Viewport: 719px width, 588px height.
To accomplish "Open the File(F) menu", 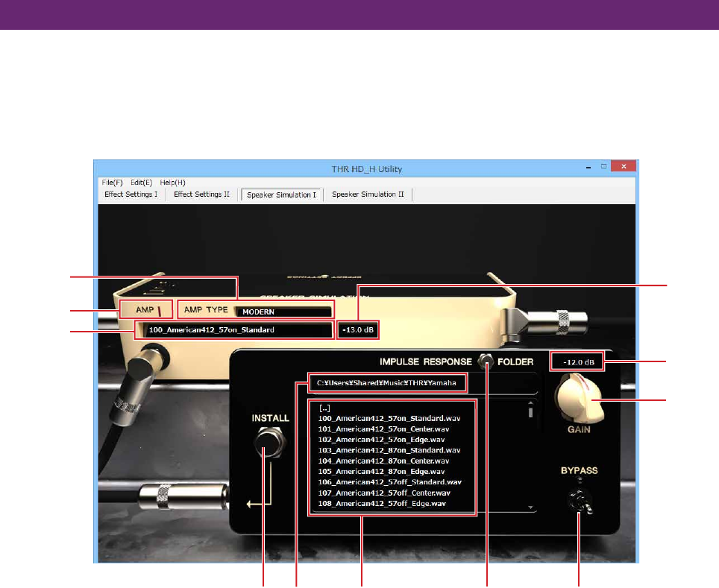I will 112,183.
